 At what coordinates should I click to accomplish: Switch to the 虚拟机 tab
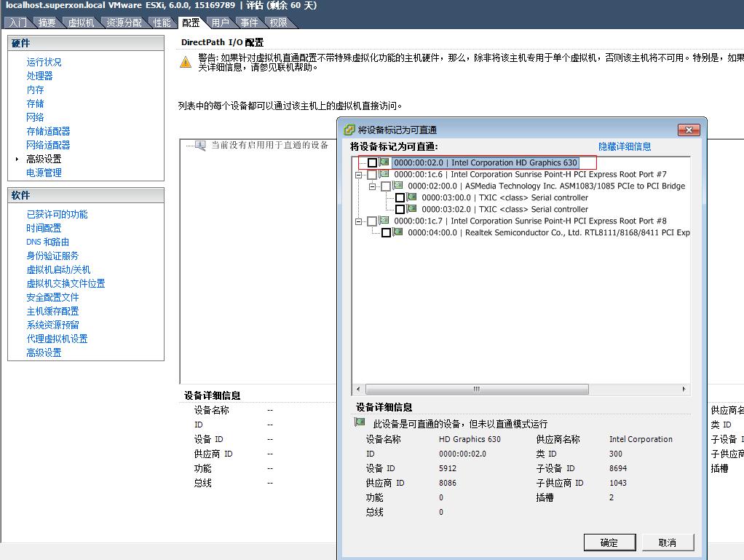click(x=81, y=23)
